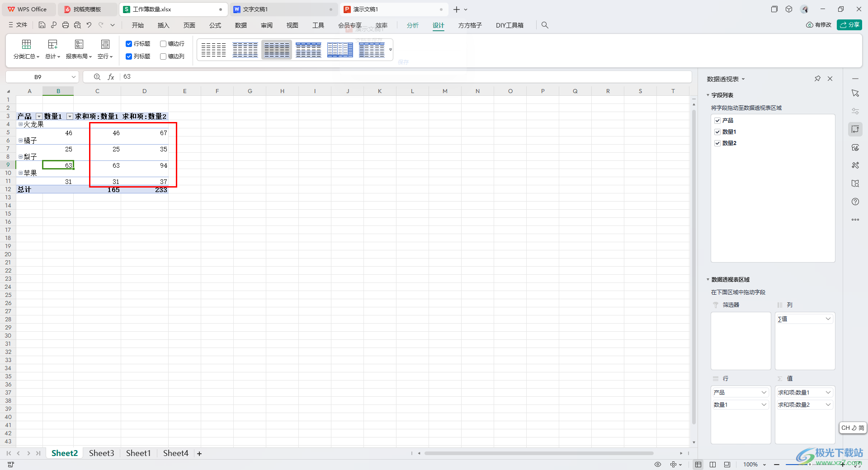
Task: Open the search magnifier in menu bar
Action: (545, 25)
